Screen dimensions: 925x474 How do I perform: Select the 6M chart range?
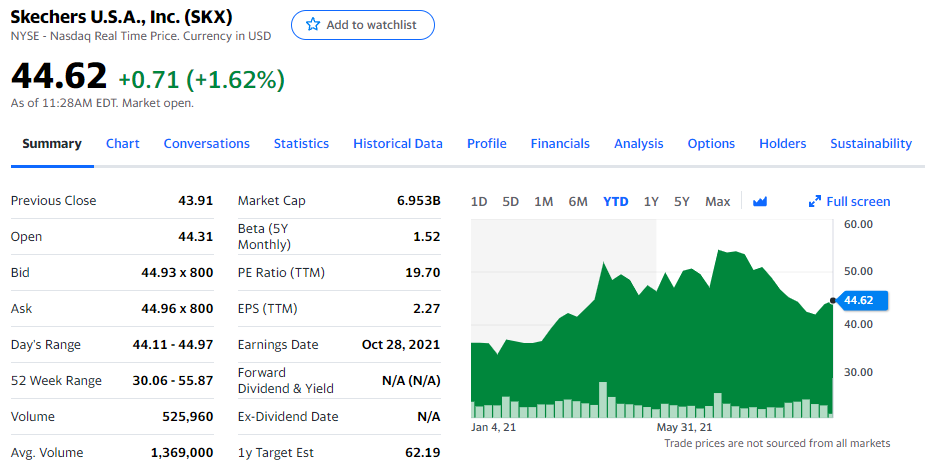[578, 202]
